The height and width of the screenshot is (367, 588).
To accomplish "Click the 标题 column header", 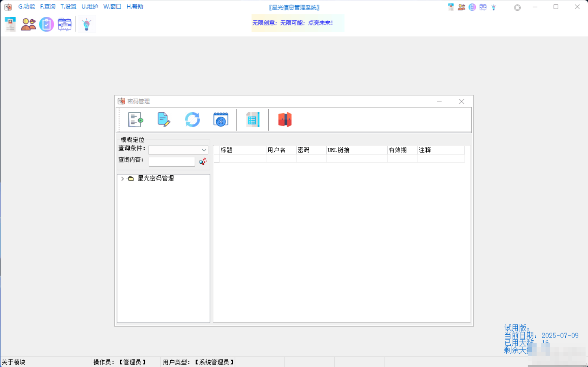I will (242, 150).
